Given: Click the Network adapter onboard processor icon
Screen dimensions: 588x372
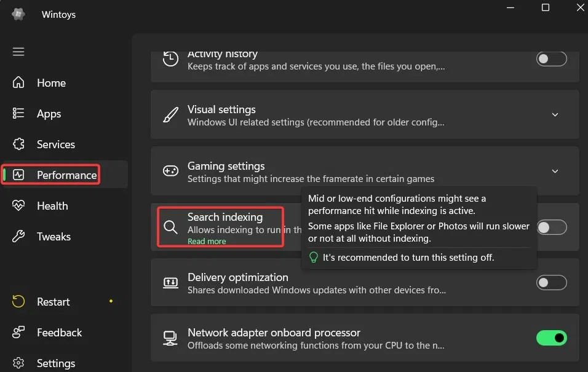Looking at the screenshot, I should 170,338.
